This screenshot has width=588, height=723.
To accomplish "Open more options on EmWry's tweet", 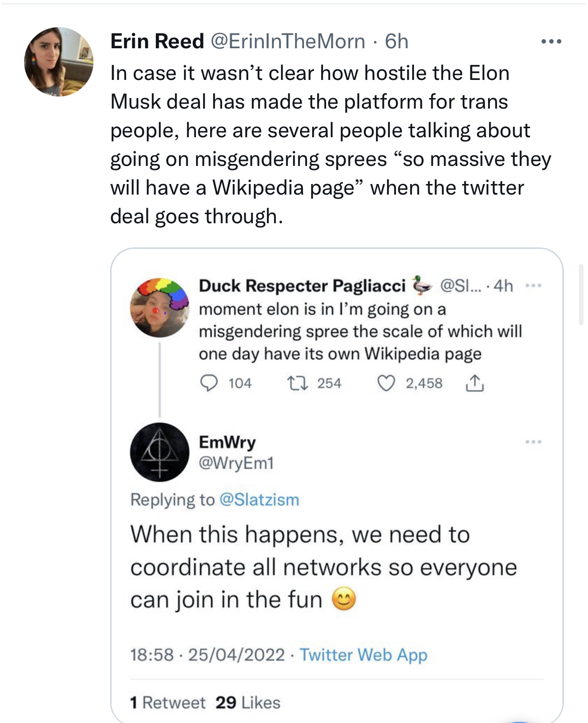I will pos(533,442).
